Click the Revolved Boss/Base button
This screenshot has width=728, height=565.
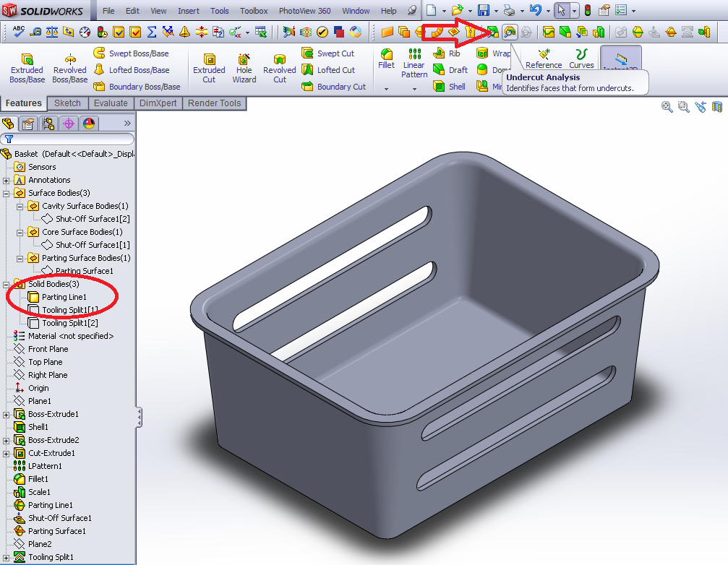pos(69,68)
